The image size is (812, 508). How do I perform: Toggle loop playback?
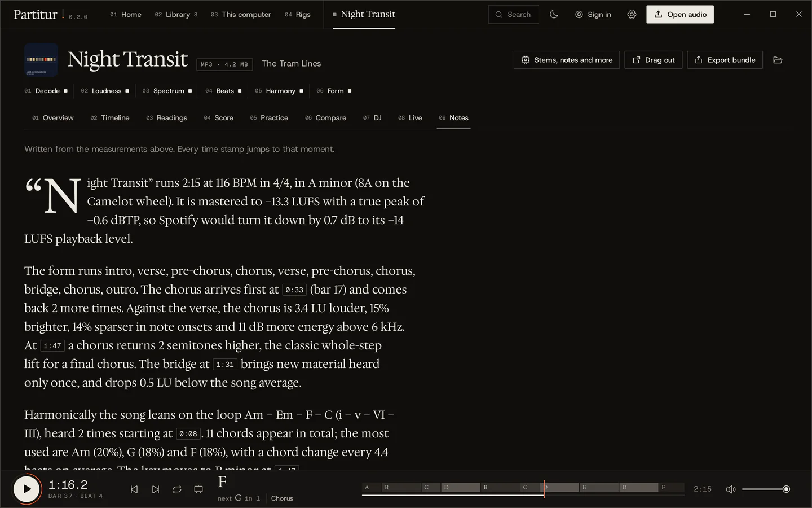pyautogui.click(x=177, y=489)
